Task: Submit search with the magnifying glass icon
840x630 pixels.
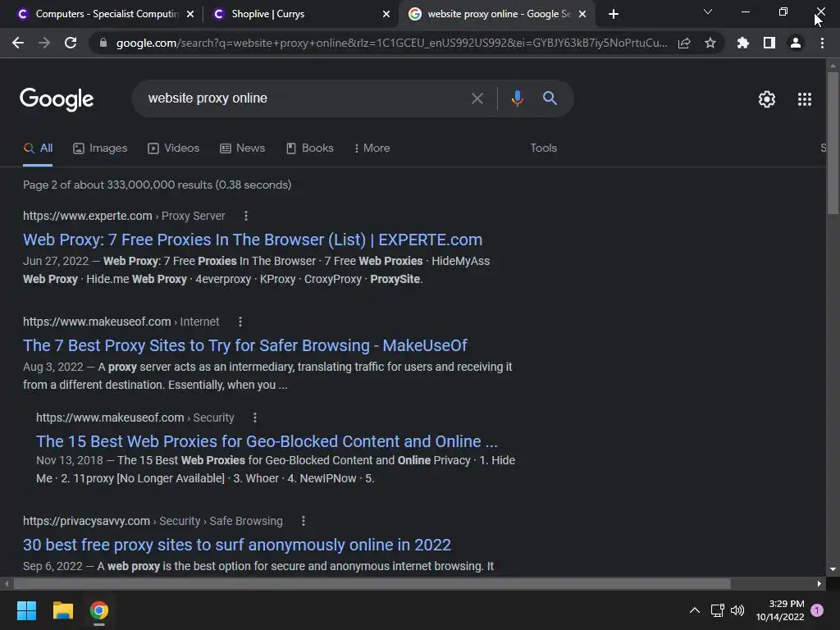Action: point(550,98)
